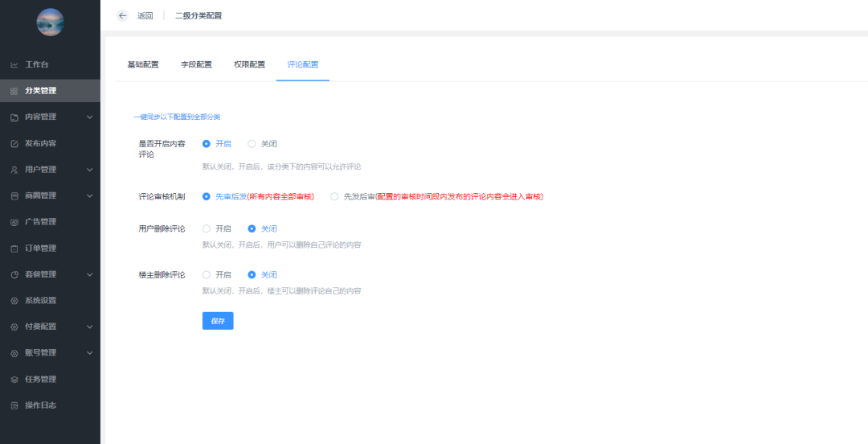The width and height of the screenshot is (868, 444).
Task: Click the 评论审核机制 label
Action: [x=162, y=196]
